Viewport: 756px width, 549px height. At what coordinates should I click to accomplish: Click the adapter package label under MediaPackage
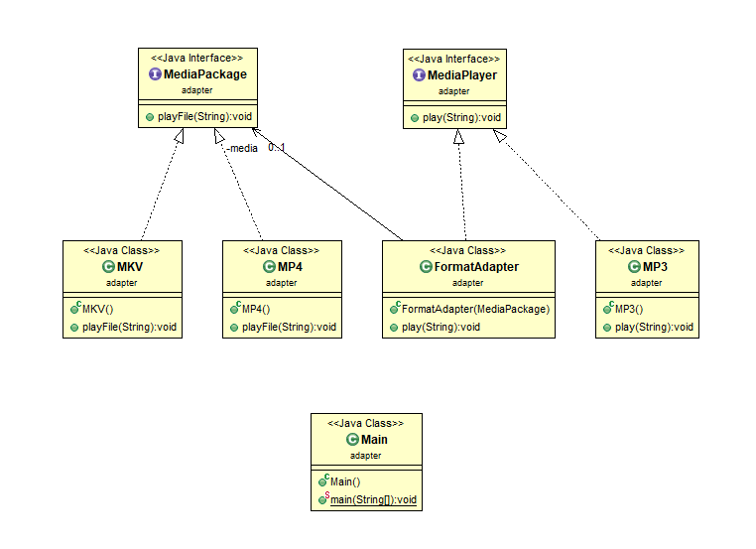(x=196, y=90)
